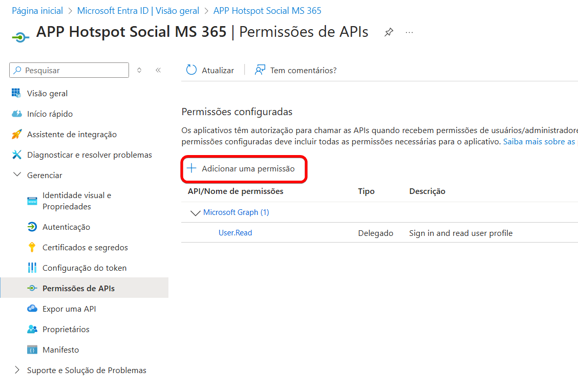Click Adicionar uma permissão button
This screenshot has height=392, width=578.
pos(244,168)
